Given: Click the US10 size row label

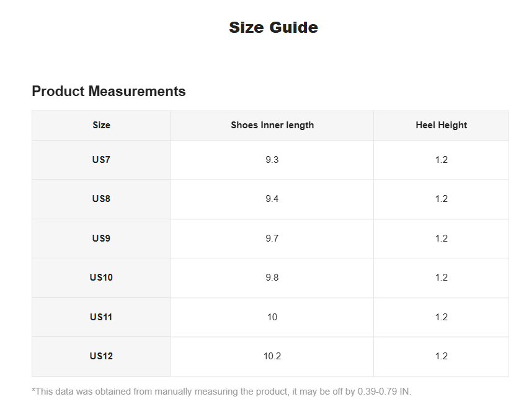Looking at the screenshot, I should coord(101,278).
